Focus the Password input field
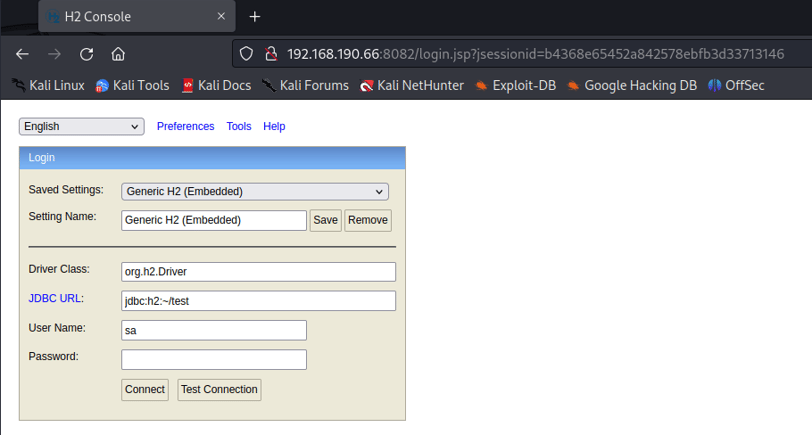Screen dimensions: 812x435 214,359
